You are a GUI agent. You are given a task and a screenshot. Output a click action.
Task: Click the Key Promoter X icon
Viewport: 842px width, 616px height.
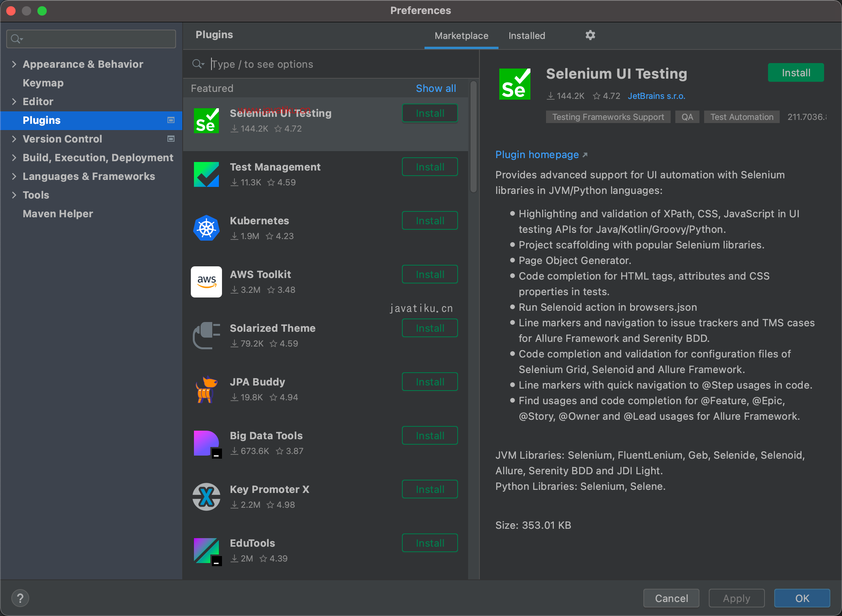point(206,497)
